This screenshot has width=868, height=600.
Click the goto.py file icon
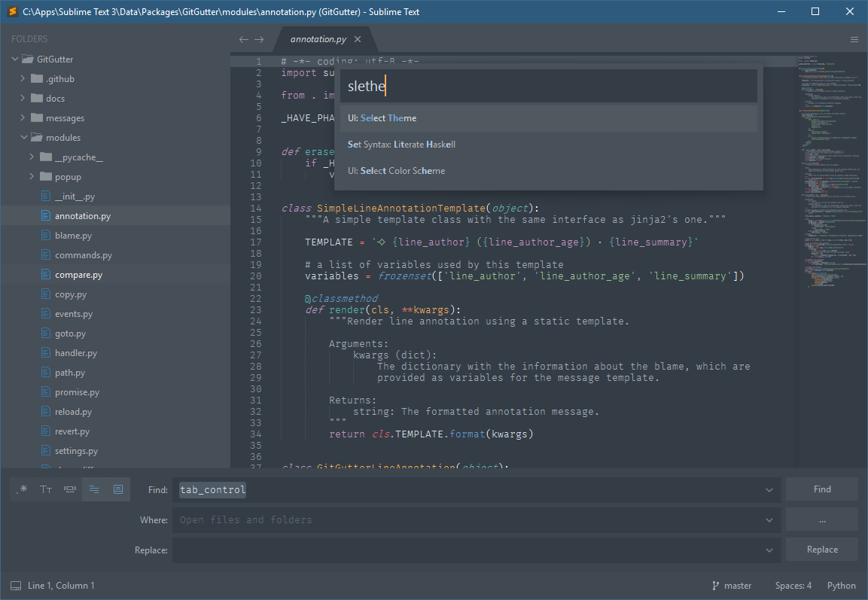pos(46,334)
